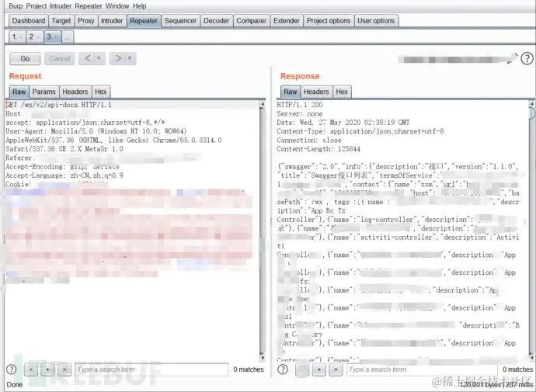Switch to the Target tab
The image size is (536, 392).
point(61,21)
